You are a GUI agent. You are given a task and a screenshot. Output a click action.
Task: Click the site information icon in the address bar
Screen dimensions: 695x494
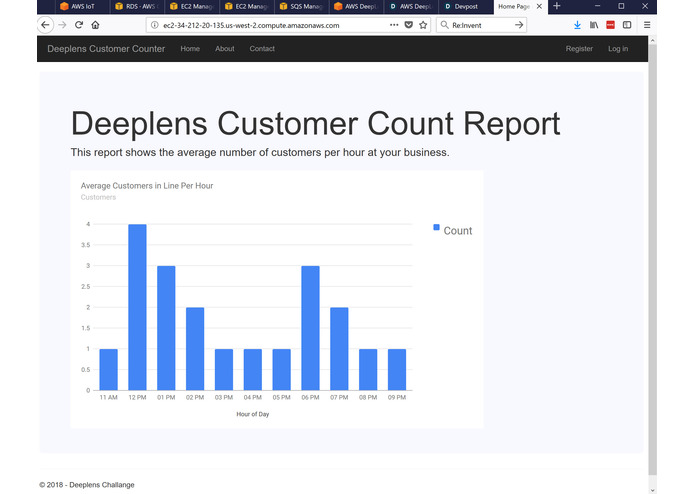point(155,25)
